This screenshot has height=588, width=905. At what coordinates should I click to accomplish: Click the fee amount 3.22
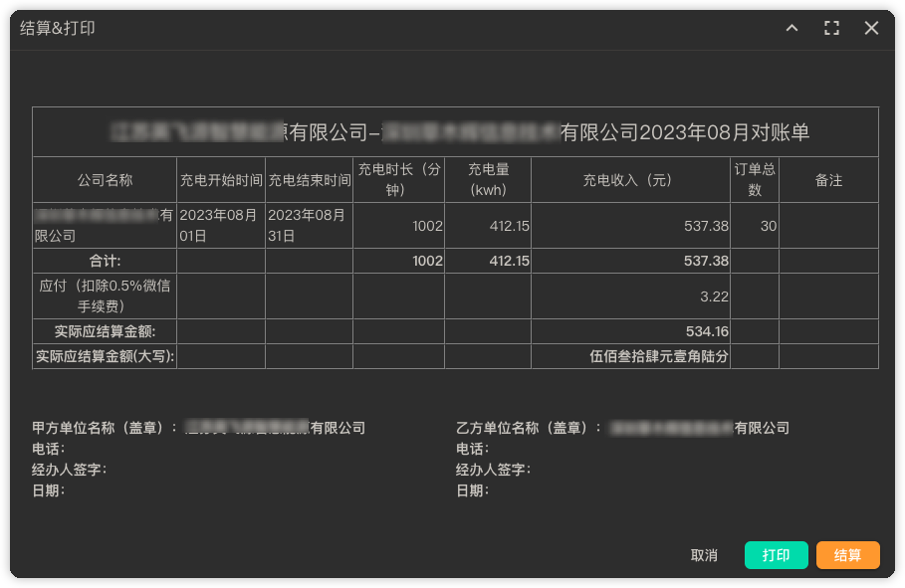[714, 296]
